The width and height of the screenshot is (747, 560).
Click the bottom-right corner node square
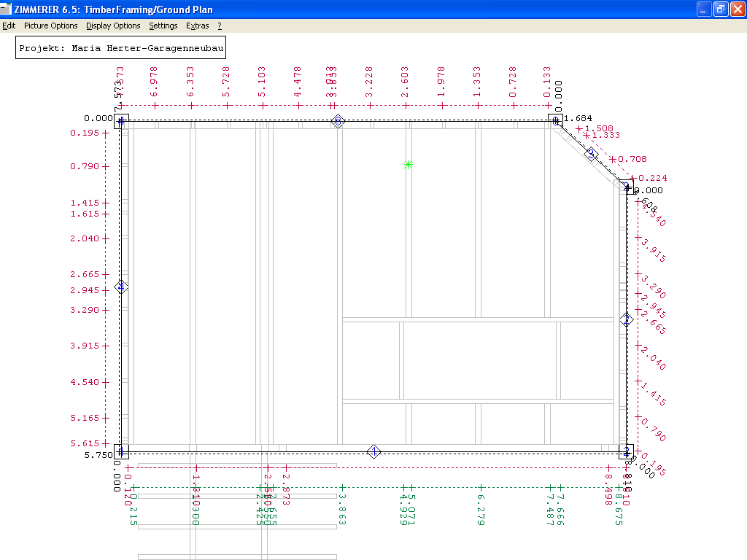click(x=625, y=451)
